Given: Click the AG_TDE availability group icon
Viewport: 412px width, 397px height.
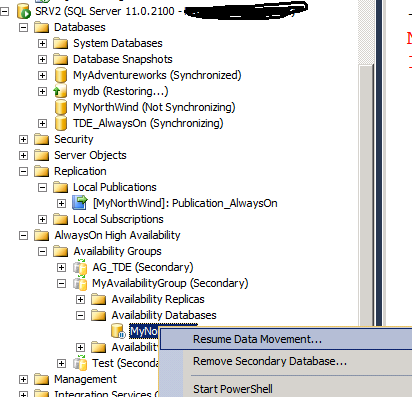Looking at the screenshot, I should pos(80,267).
